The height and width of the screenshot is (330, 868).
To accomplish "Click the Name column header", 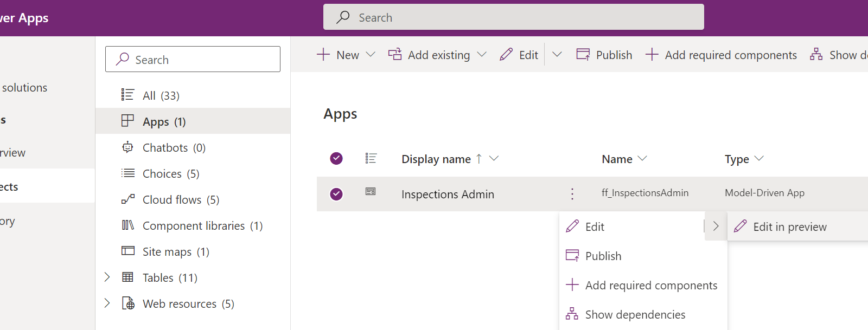I will [x=617, y=159].
